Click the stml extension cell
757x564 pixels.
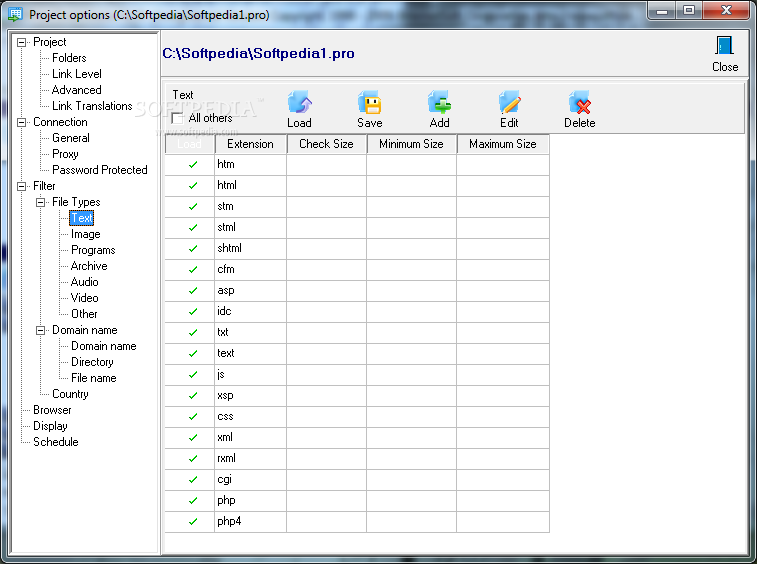pos(251,227)
